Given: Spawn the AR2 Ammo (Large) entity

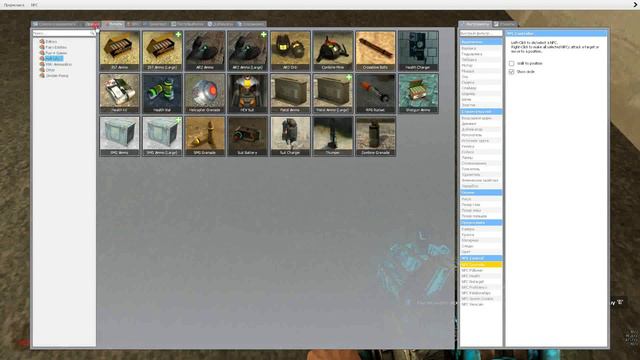Looking at the screenshot, I should pos(247,51).
